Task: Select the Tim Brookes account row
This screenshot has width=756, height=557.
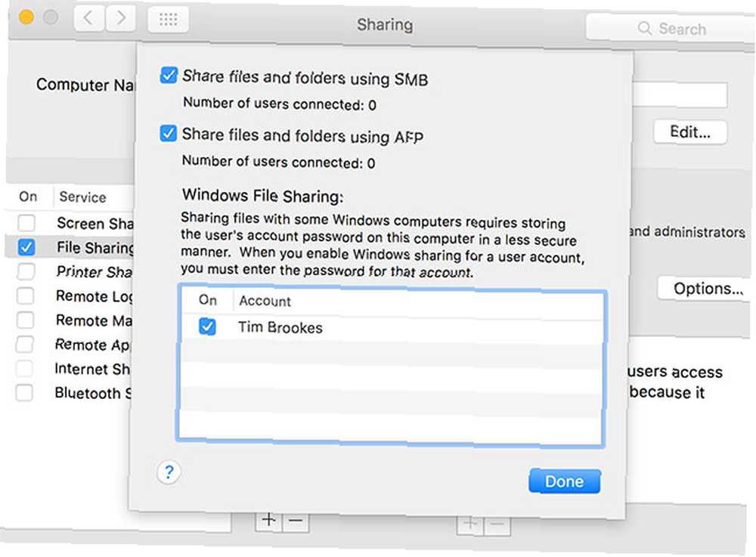Action: pos(392,328)
